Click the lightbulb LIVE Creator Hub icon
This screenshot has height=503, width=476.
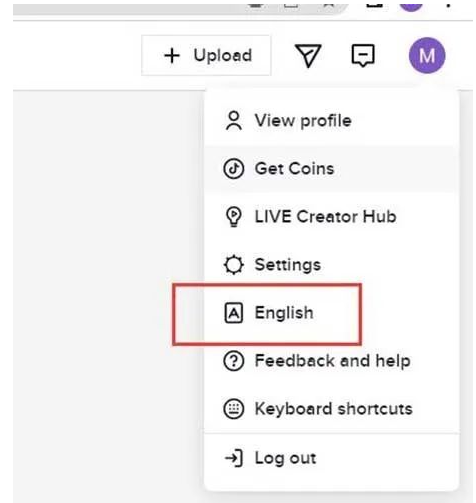(234, 217)
